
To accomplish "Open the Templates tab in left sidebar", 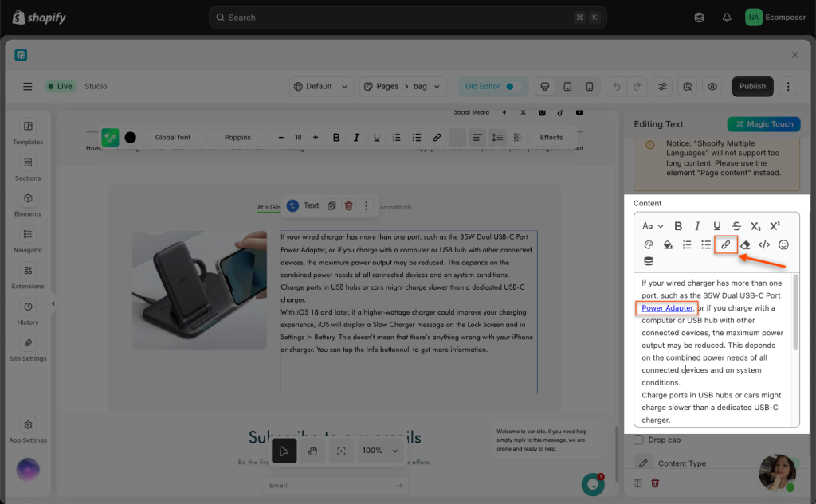I will [28, 132].
